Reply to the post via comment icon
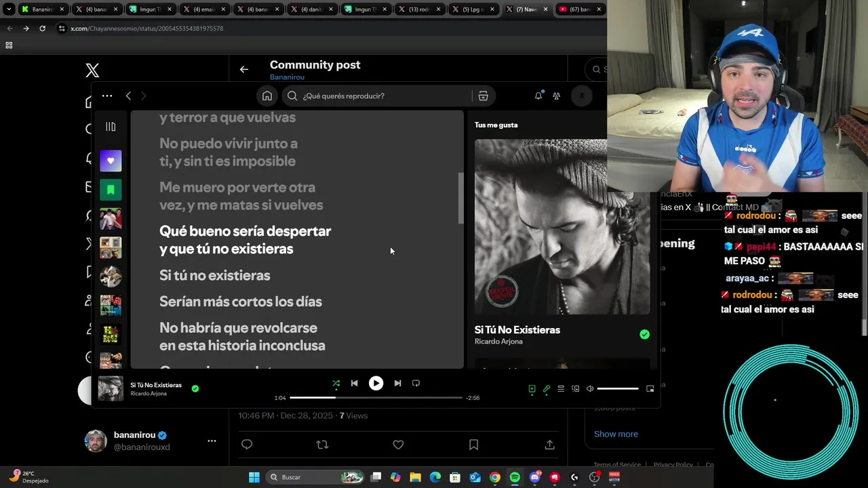The width and height of the screenshot is (868, 488). 247,445
